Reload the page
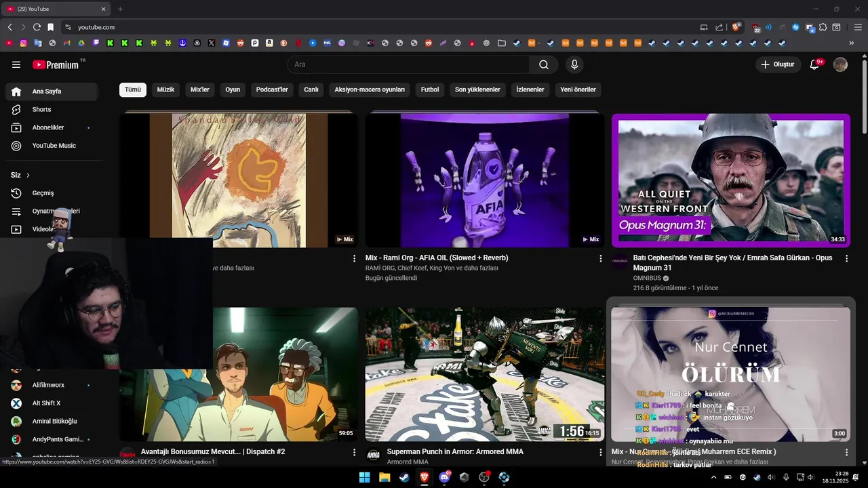This screenshot has width=868, height=488. pyautogui.click(x=37, y=27)
